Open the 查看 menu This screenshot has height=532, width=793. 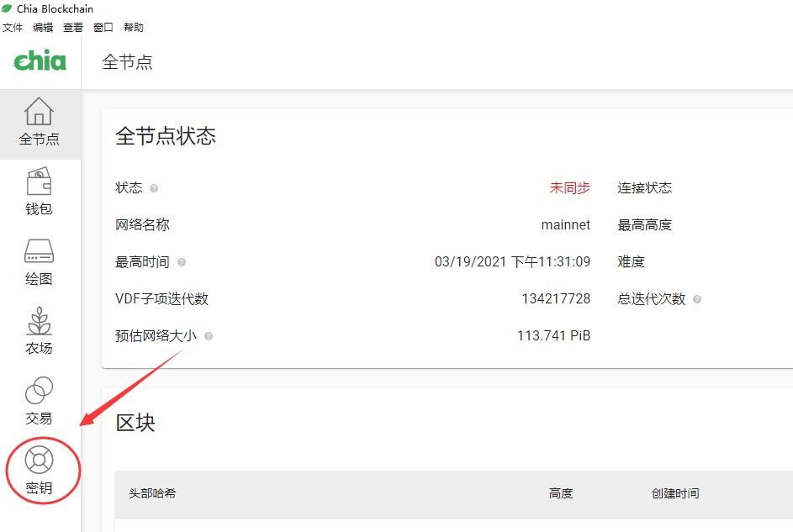72,27
